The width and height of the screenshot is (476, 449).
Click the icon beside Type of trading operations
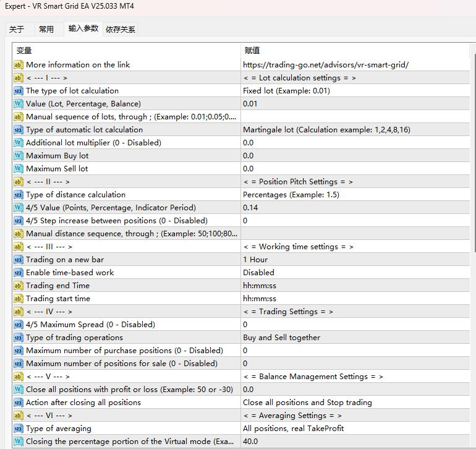pyautogui.click(x=18, y=338)
